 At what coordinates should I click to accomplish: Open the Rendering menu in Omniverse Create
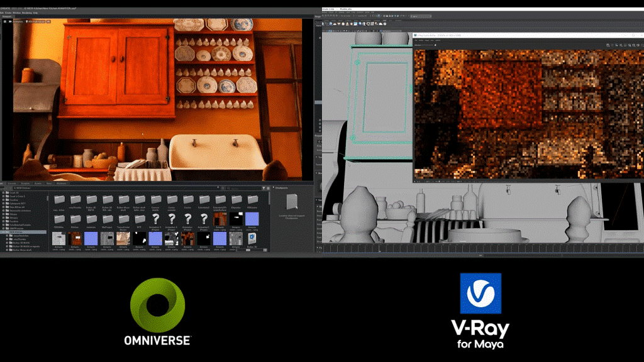click(x=26, y=13)
